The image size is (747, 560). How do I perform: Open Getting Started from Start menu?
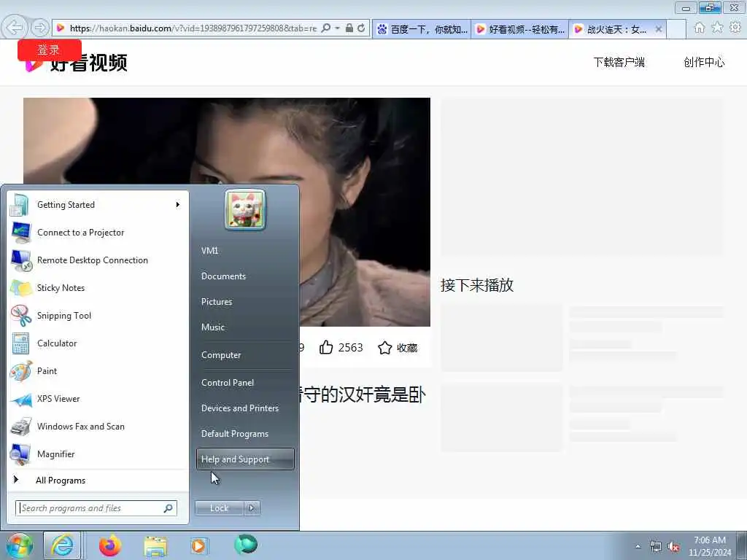coord(98,205)
